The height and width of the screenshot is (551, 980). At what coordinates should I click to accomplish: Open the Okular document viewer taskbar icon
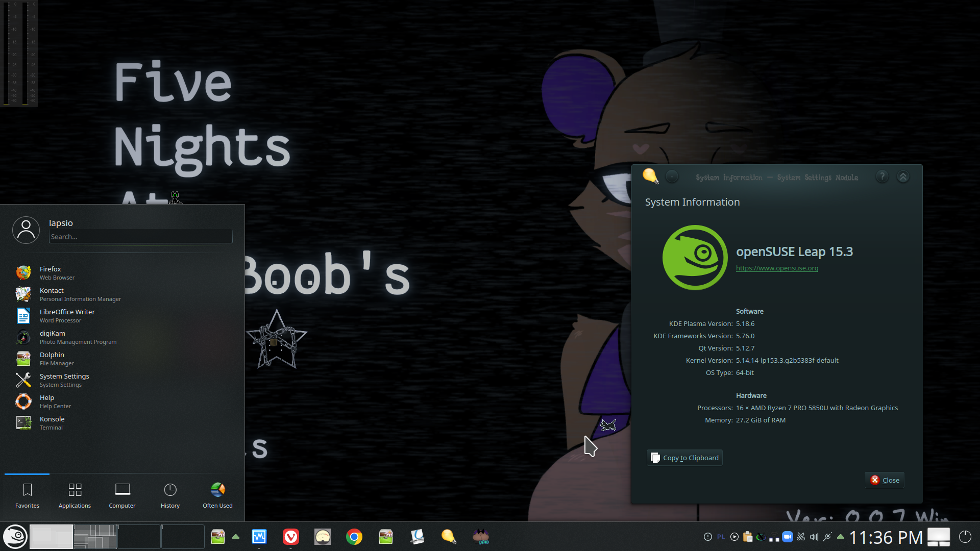[418, 537]
